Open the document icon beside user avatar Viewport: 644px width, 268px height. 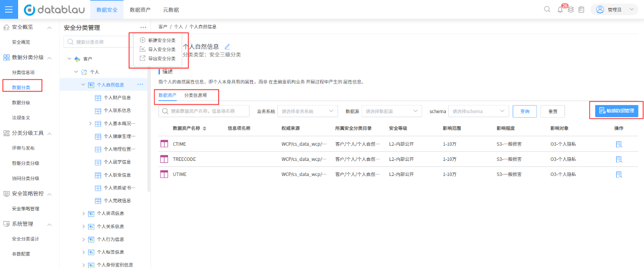(581, 10)
